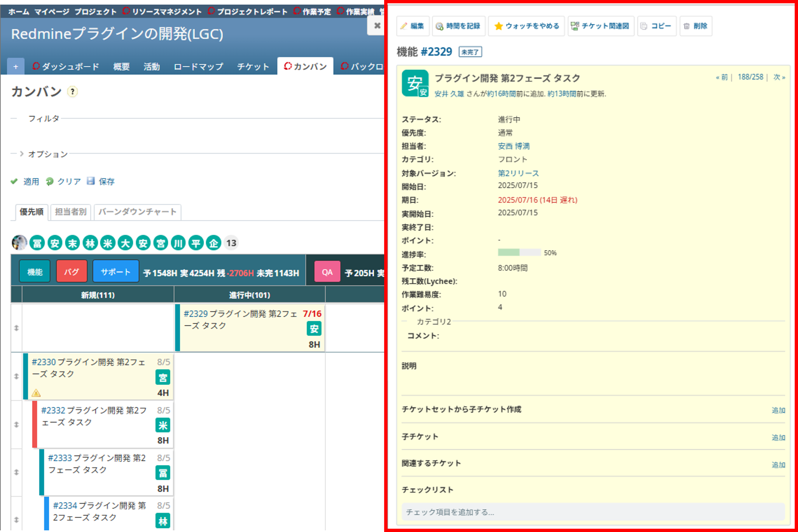Collapse the カテゴリ2 fieldset
The image size is (798, 532).
tap(434, 322)
